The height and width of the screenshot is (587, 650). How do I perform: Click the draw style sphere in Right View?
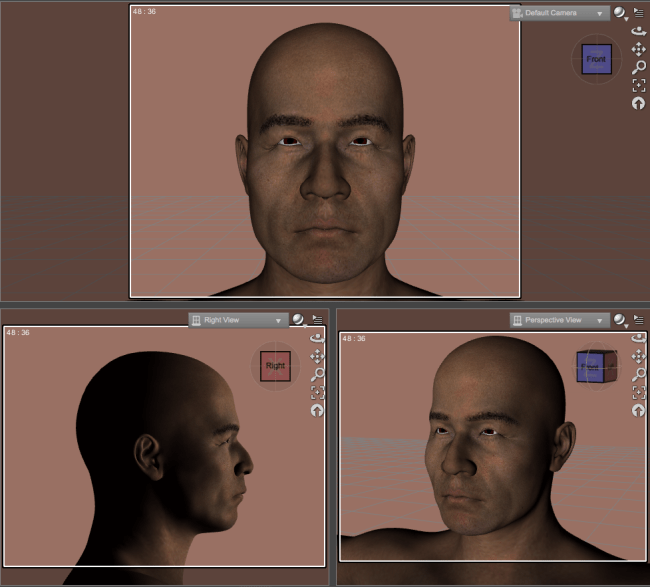[x=299, y=320]
